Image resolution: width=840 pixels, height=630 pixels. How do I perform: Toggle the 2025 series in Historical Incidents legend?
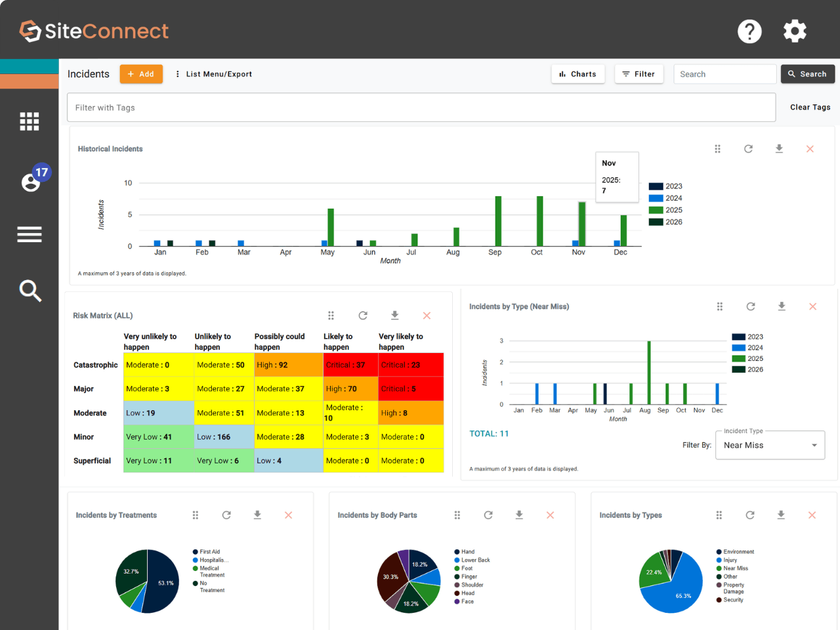point(666,210)
